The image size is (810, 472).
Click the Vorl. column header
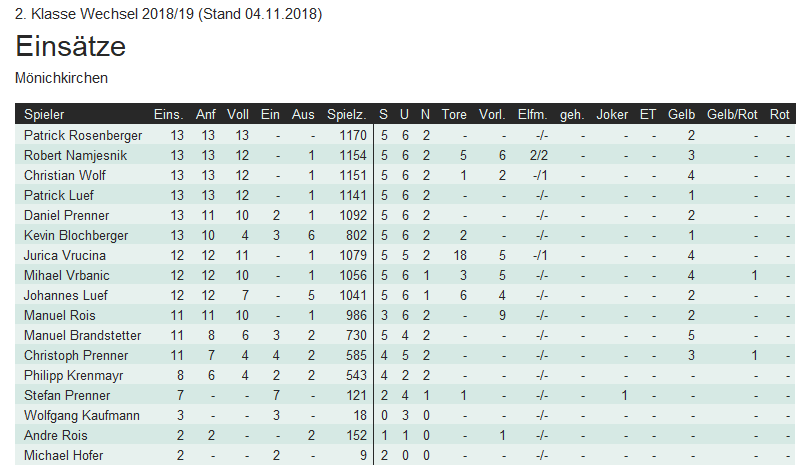pos(493,115)
